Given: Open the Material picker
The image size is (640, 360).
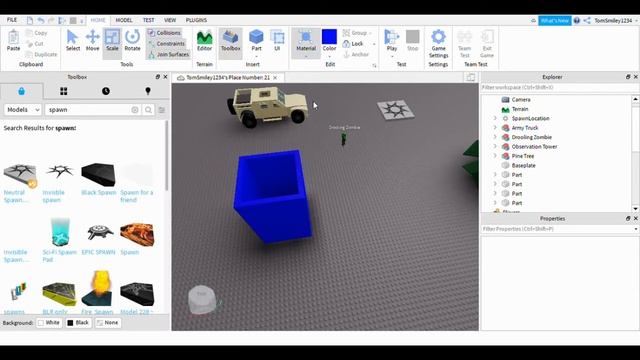Looking at the screenshot, I should pyautogui.click(x=306, y=40).
